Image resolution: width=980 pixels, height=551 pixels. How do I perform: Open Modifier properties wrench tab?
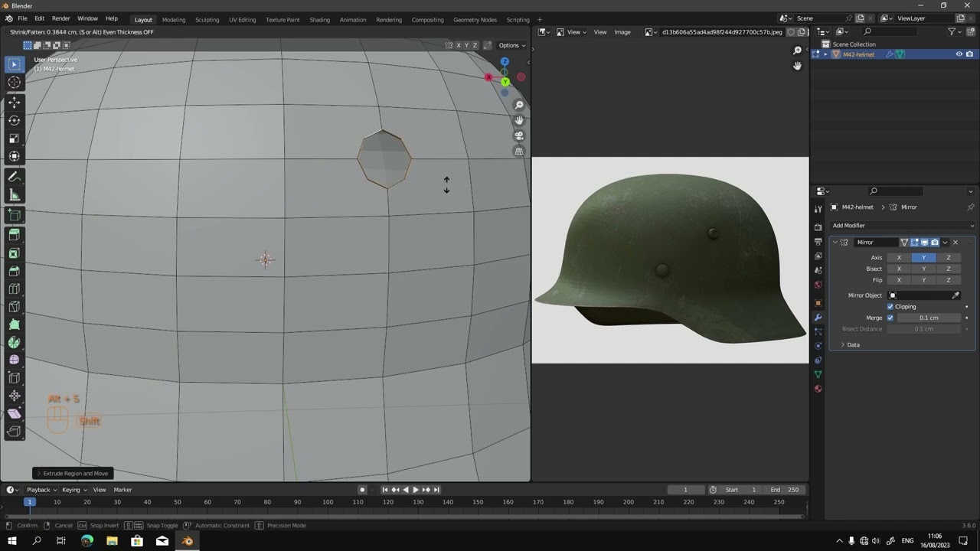[818, 317]
